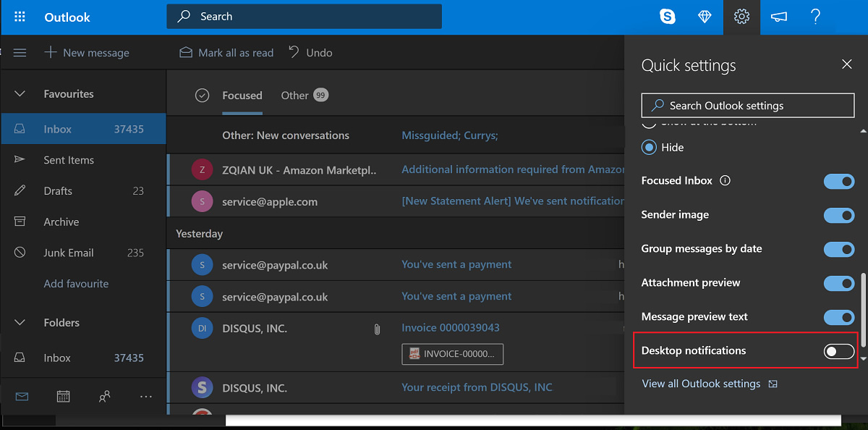Select the Hide radio button
Viewport: 868px width, 430px height.
pyautogui.click(x=649, y=147)
